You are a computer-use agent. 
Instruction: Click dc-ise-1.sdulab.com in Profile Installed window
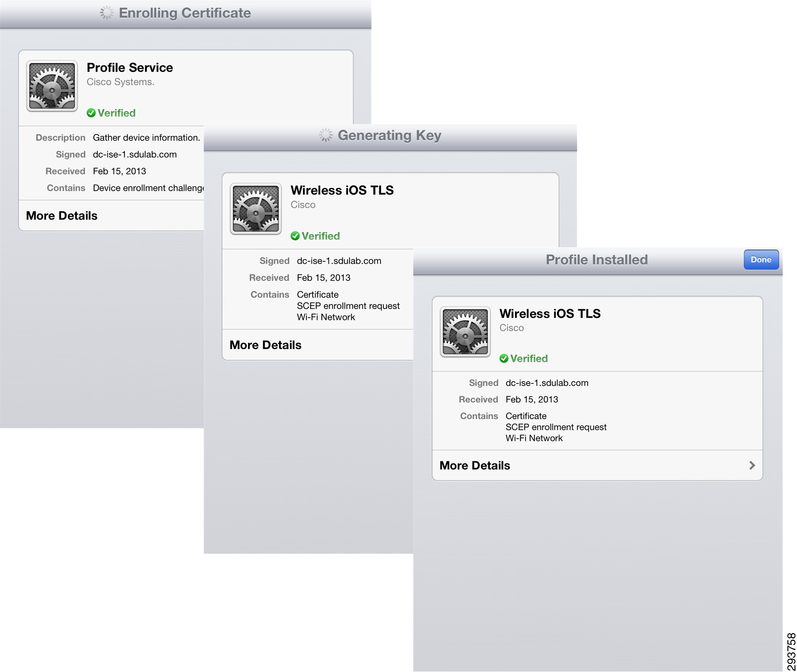click(x=547, y=383)
